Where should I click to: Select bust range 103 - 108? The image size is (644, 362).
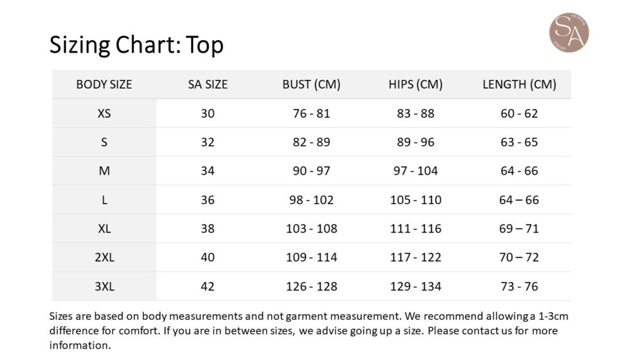[x=311, y=229]
